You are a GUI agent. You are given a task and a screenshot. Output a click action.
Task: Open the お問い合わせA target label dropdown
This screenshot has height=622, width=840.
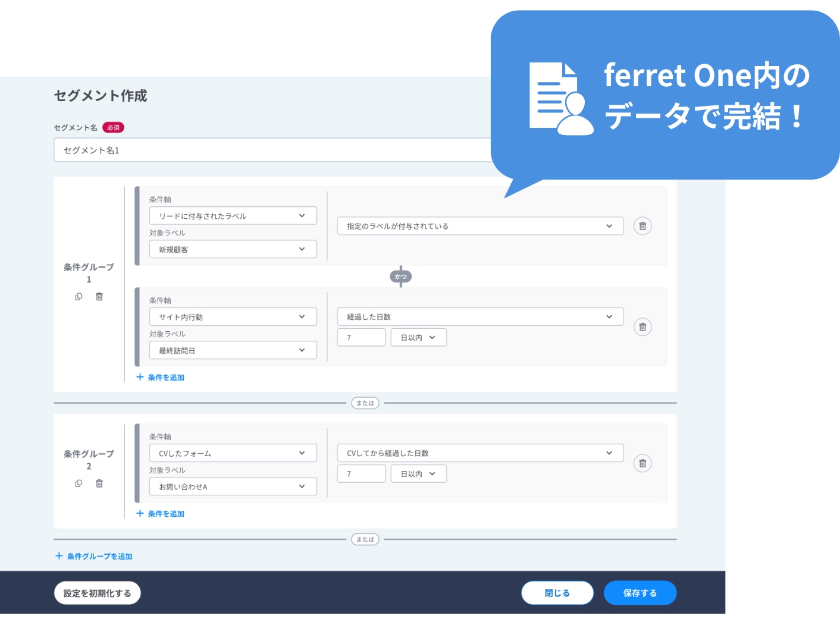click(233, 486)
